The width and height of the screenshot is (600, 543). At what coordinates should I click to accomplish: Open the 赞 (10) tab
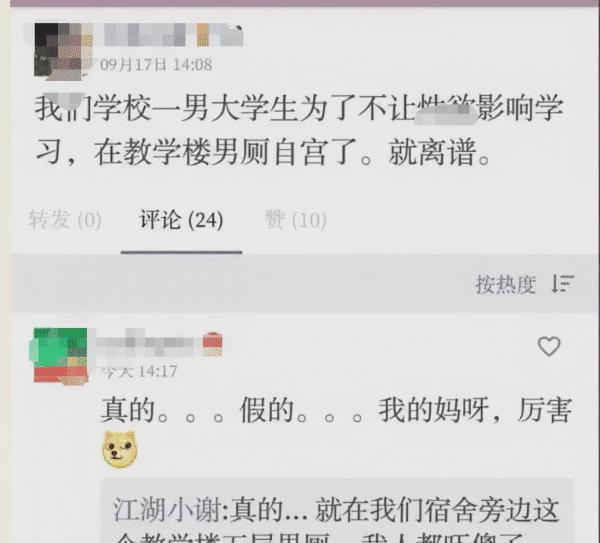point(296,220)
